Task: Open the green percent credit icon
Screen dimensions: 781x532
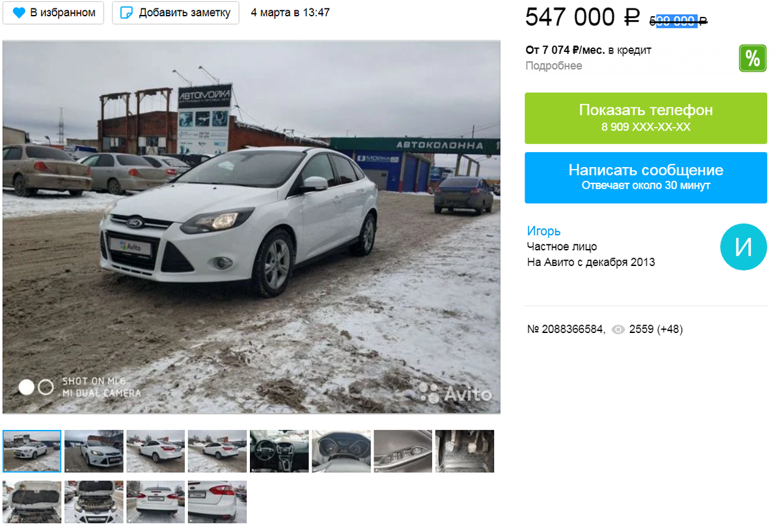Action: click(x=752, y=59)
